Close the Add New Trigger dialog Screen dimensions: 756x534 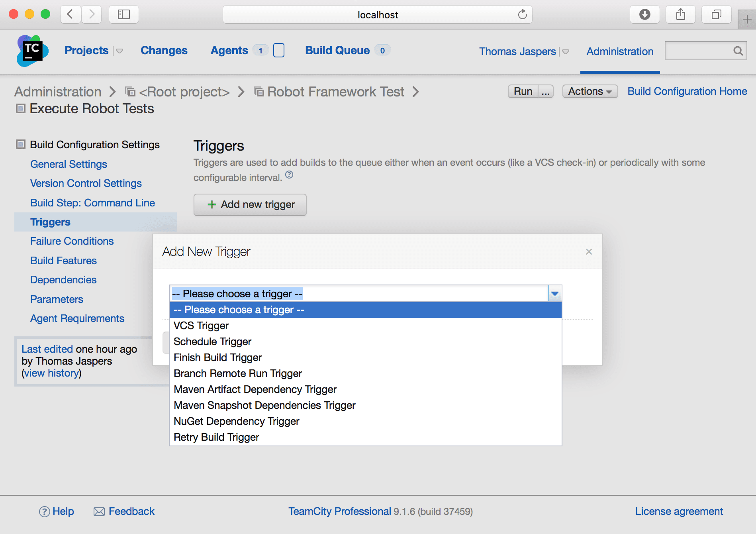click(589, 252)
